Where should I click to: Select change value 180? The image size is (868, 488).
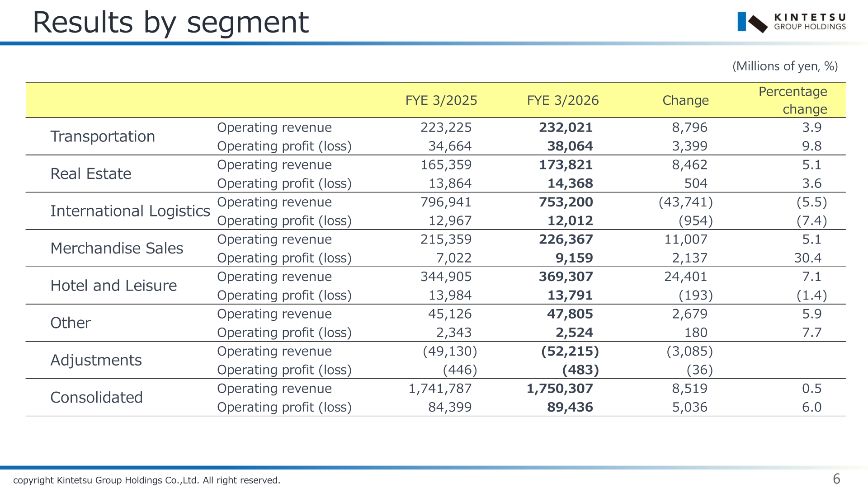tap(696, 333)
